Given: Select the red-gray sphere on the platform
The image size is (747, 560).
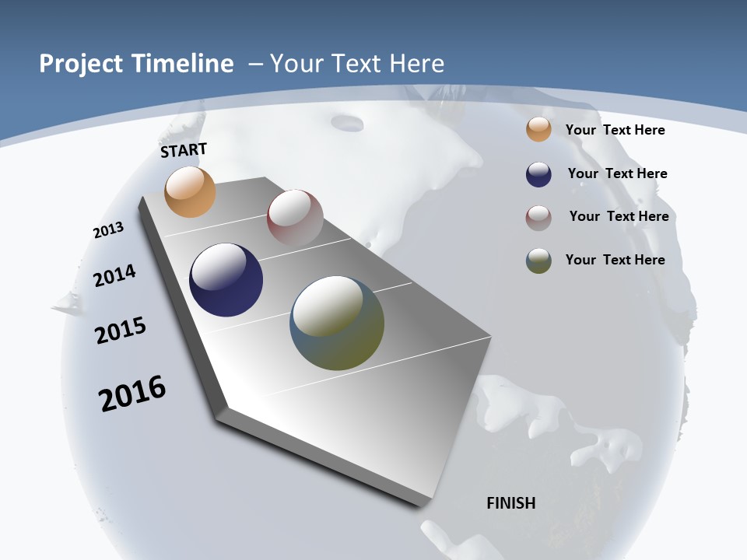Looking at the screenshot, I should (x=295, y=218).
